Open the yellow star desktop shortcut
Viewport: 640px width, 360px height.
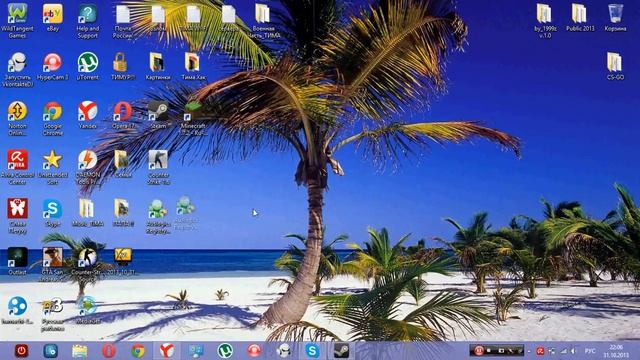coord(53,167)
